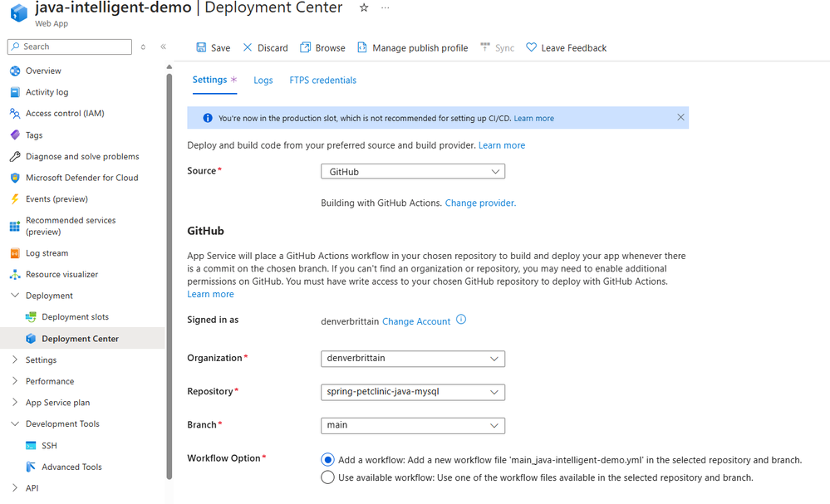Click the info icon next to Change Account
The image size is (830, 504).
click(461, 320)
